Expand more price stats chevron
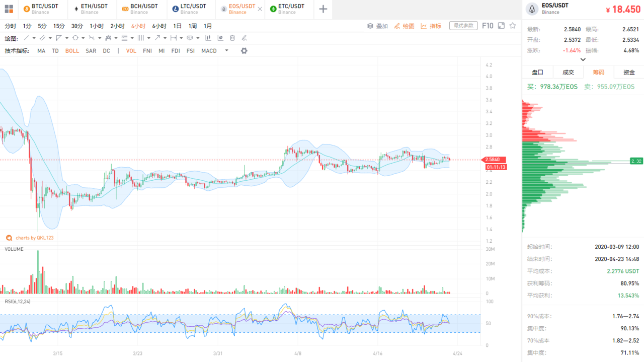 pos(583,59)
